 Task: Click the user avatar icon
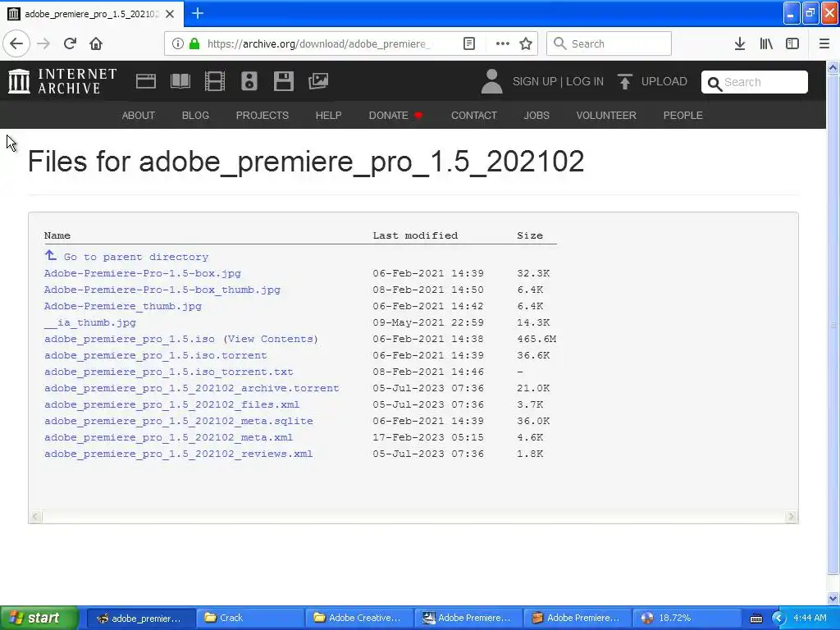click(x=492, y=81)
